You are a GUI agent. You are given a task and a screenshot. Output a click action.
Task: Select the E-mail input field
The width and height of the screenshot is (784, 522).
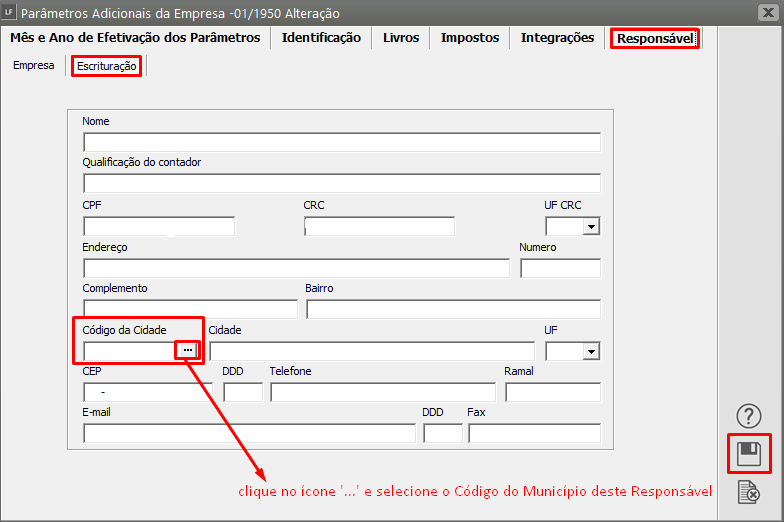coord(249,433)
